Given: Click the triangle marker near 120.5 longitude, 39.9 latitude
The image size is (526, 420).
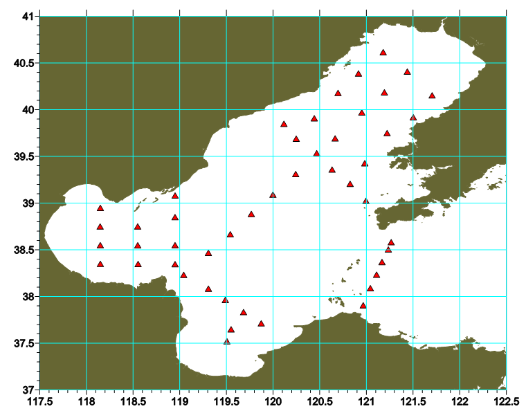Looking at the screenshot, I should coord(314,118).
